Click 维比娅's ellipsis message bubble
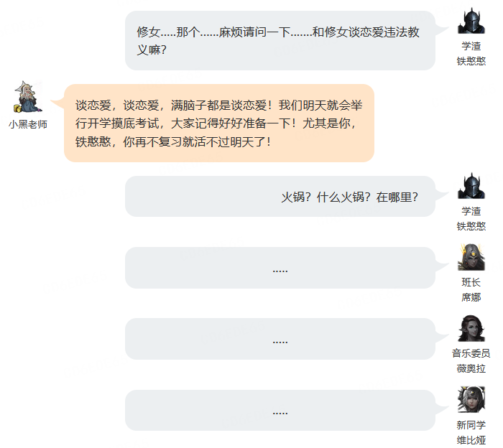Image resolution: width=503 pixels, height=448 pixels. pyautogui.click(x=280, y=410)
